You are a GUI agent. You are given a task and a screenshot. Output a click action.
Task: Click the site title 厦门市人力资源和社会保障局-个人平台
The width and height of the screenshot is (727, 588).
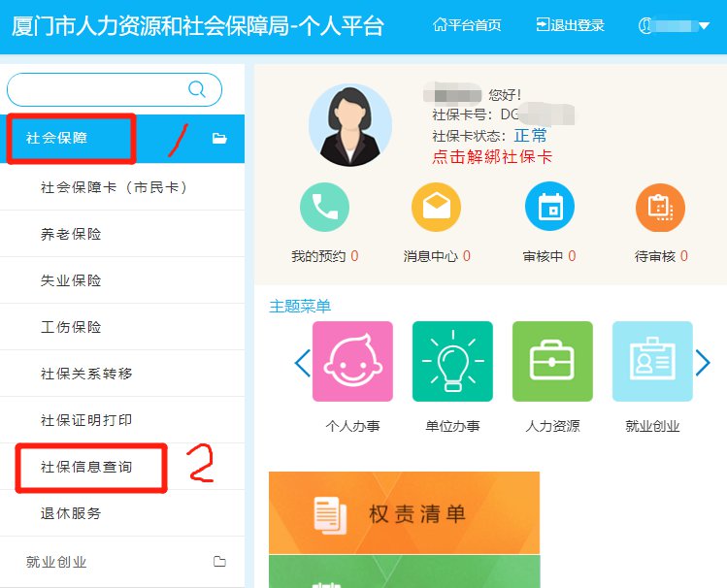197,26
